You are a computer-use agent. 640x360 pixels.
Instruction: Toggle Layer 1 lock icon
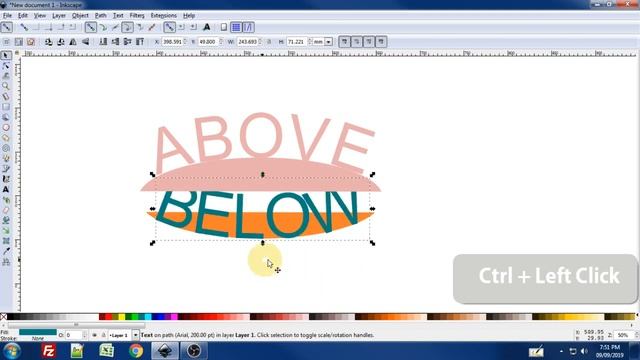pos(103,335)
